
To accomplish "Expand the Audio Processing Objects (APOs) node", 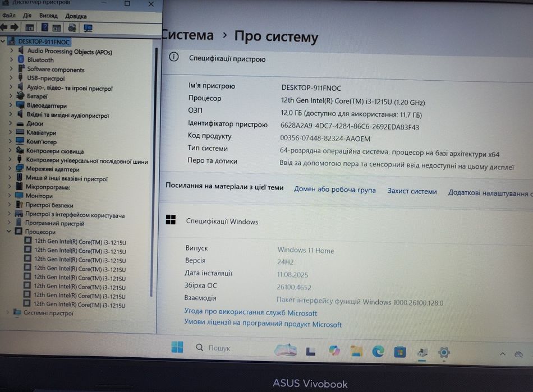I will 12,50.
